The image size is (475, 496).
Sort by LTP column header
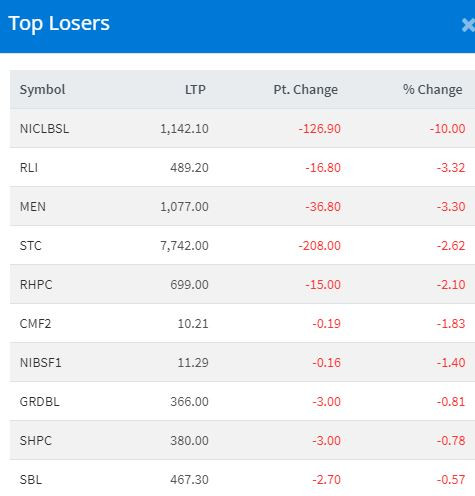pos(195,89)
